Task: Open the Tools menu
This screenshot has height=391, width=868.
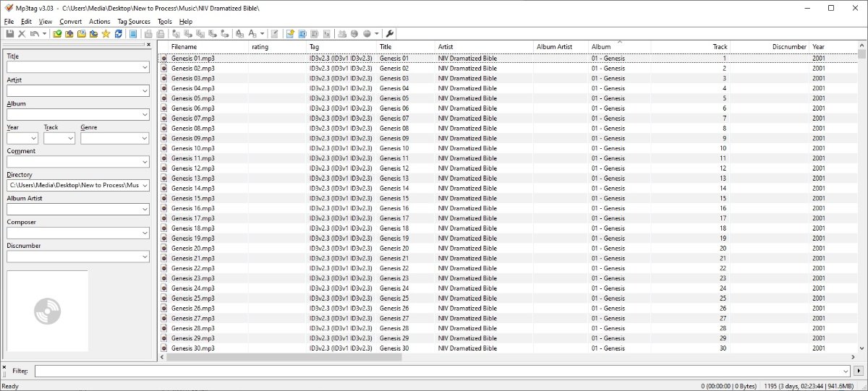Action: pos(165,22)
